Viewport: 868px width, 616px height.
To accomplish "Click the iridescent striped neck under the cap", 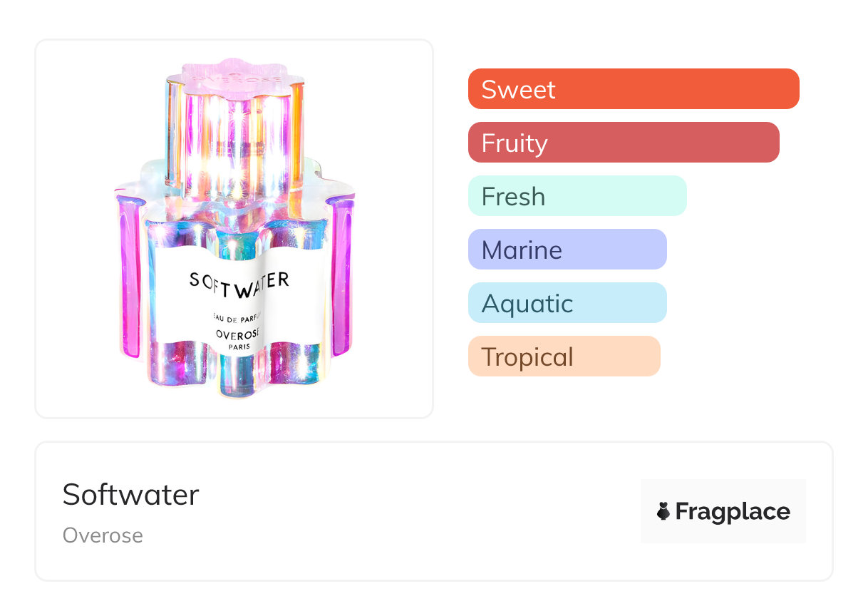I will 235,143.
